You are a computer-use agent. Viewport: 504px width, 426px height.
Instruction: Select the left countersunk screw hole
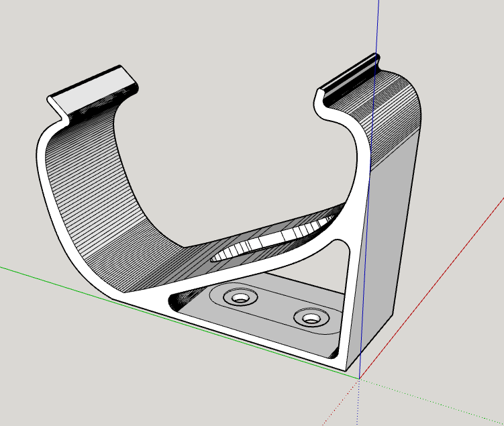tap(240, 297)
